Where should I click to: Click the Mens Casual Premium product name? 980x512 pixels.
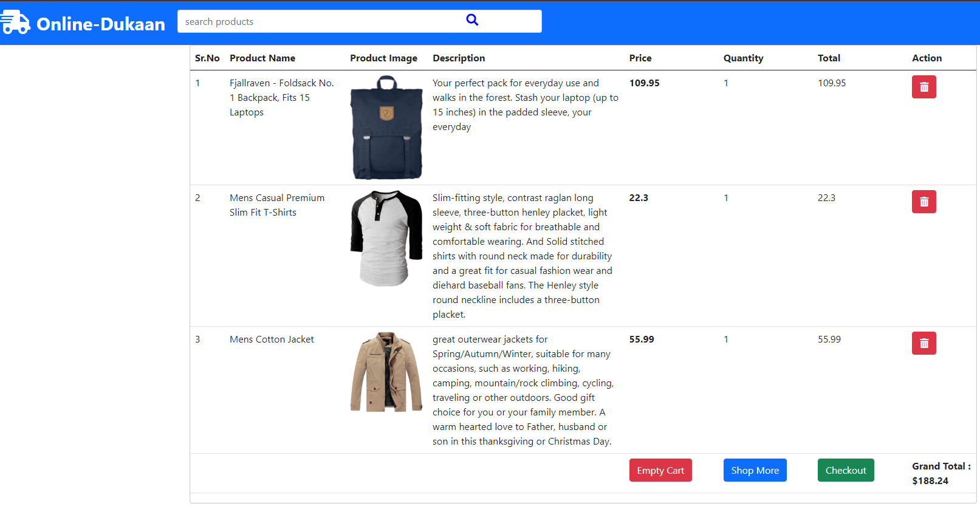pos(277,205)
